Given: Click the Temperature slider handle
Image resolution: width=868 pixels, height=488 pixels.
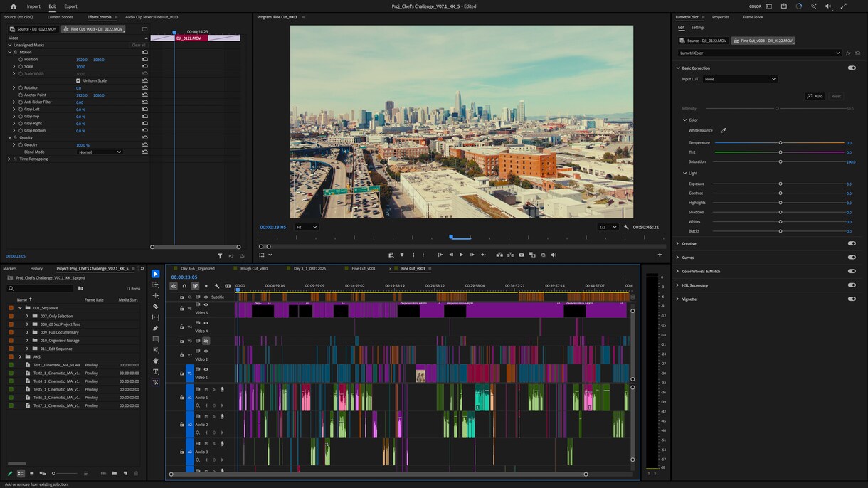Looking at the screenshot, I should [780, 143].
